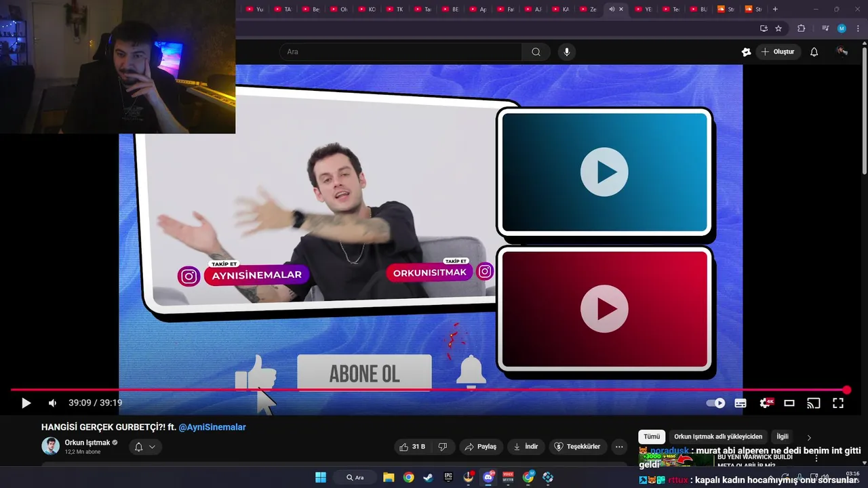The height and width of the screenshot is (488, 868).
Task: Switch to theater mode
Action: 789,403
